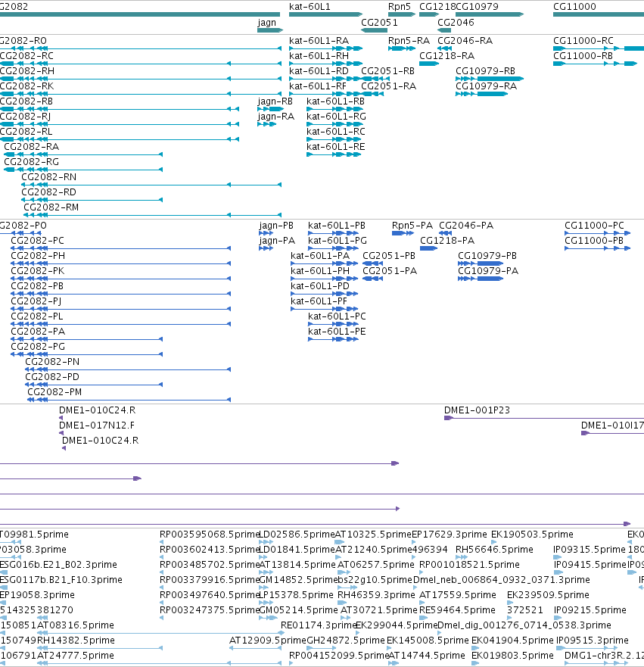Select transcript CG10979-RA
This screenshot has height=667, width=644.
coord(487,86)
